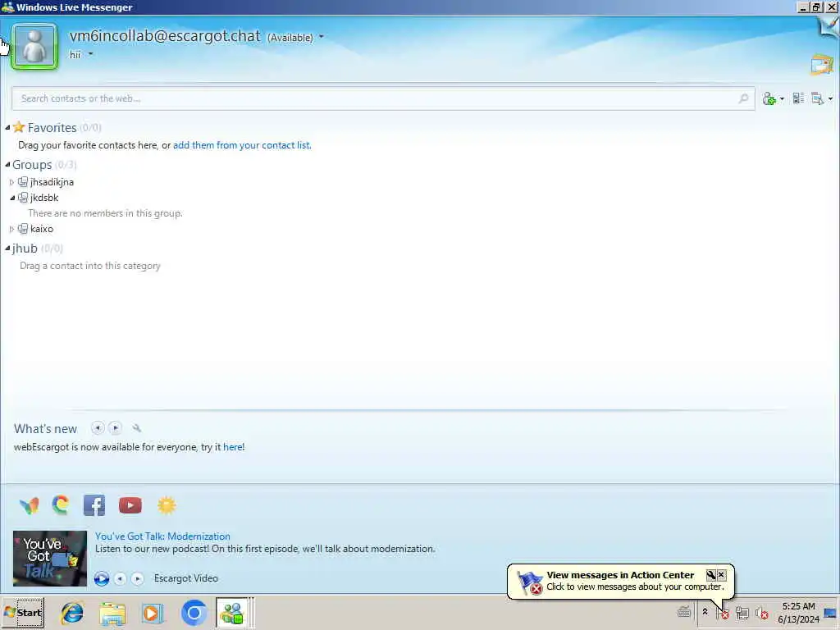Click the 'here!' webEscargot link
840x630 pixels.
[x=234, y=447]
